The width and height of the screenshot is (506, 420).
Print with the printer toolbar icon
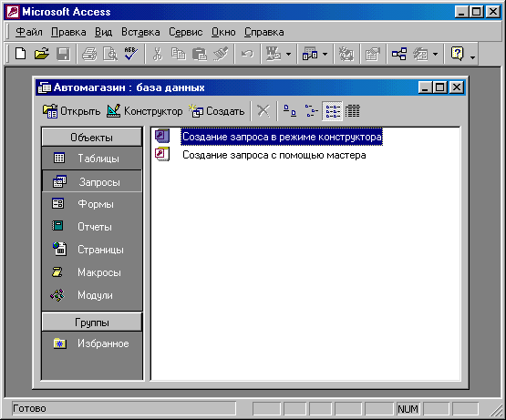[89, 54]
